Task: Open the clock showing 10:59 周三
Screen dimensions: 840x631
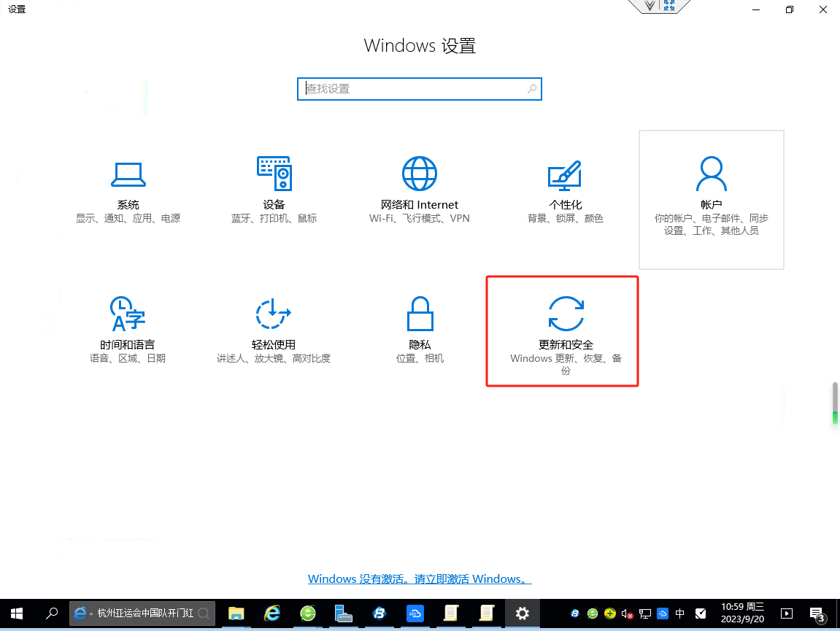Action: click(742, 613)
